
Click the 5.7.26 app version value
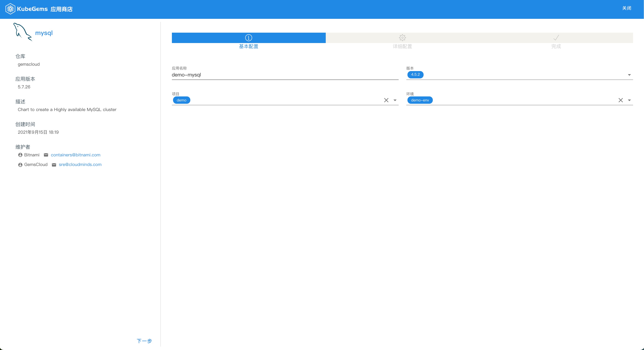point(24,87)
